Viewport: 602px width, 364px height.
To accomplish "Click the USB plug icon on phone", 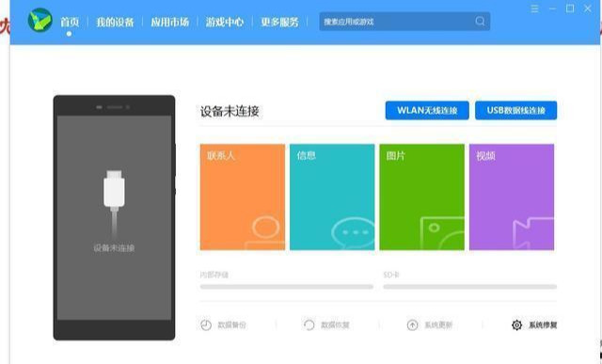I will click(114, 203).
